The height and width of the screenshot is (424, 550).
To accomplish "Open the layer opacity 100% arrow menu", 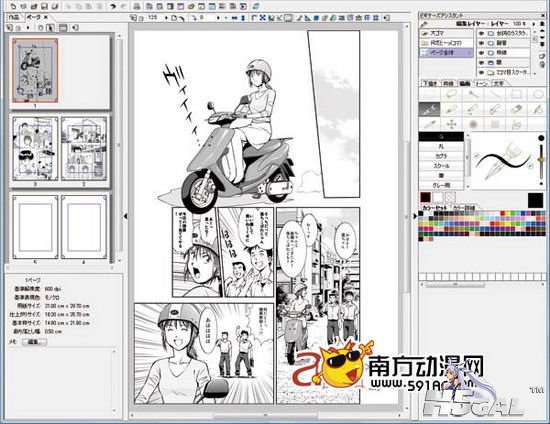I will tap(534, 24).
